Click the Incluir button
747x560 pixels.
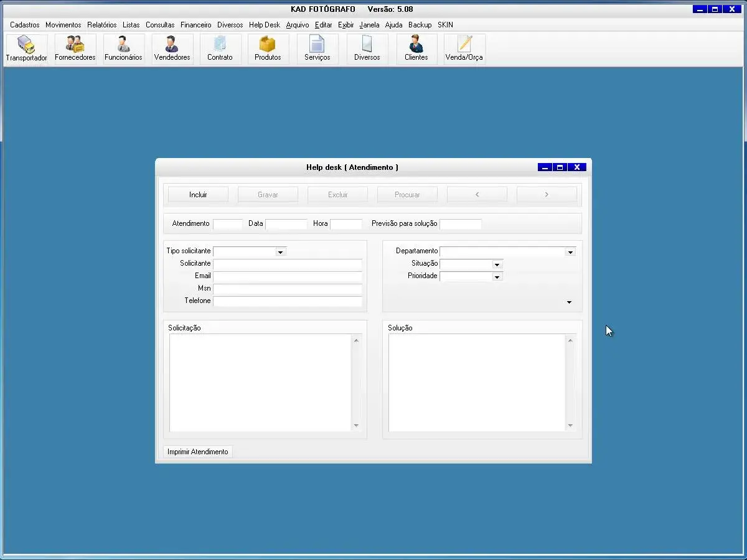pyautogui.click(x=198, y=195)
